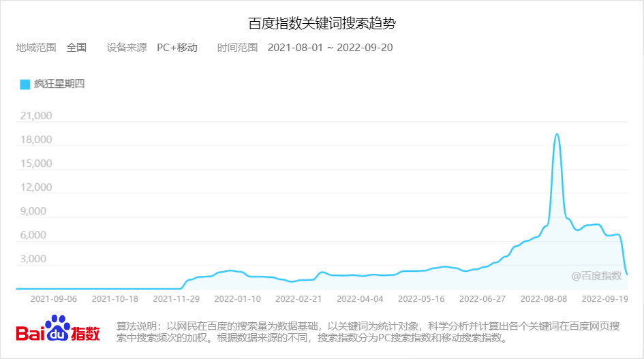Click the 2022-06-27 x-axis date
Screen dimensions: 644x359
[x=482, y=299]
